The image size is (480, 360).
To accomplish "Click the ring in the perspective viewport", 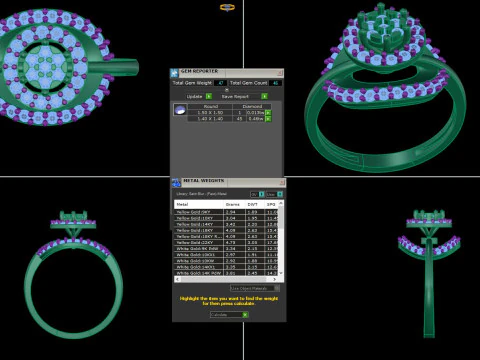I will point(385,88).
